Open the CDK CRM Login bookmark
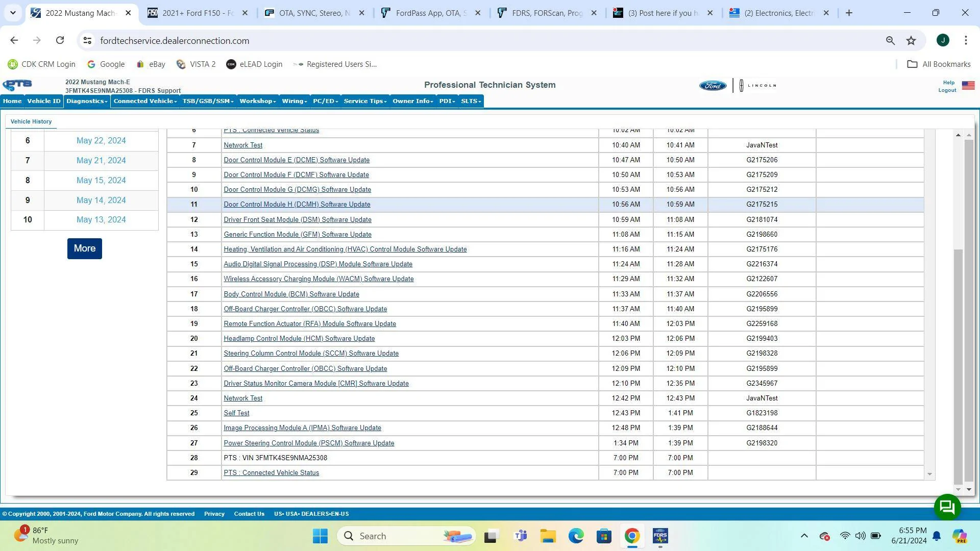Viewport: 980px width, 551px height. [42, 64]
